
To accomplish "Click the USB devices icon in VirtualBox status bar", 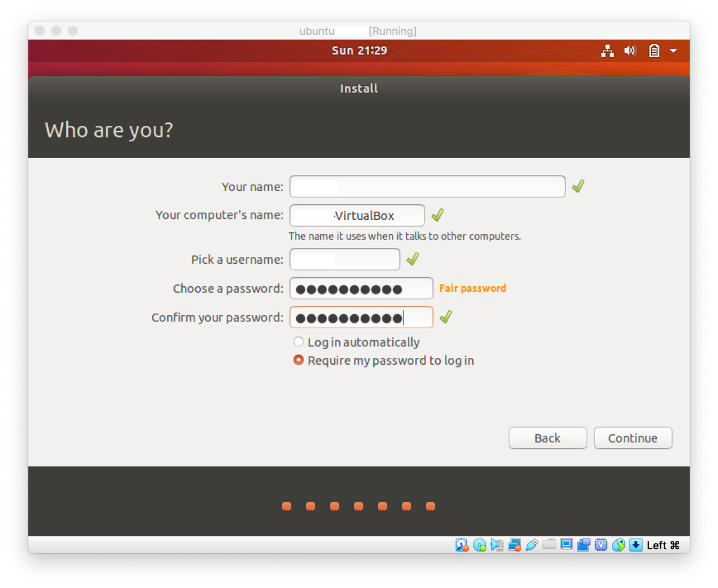I will pyautogui.click(x=532, y=545).
